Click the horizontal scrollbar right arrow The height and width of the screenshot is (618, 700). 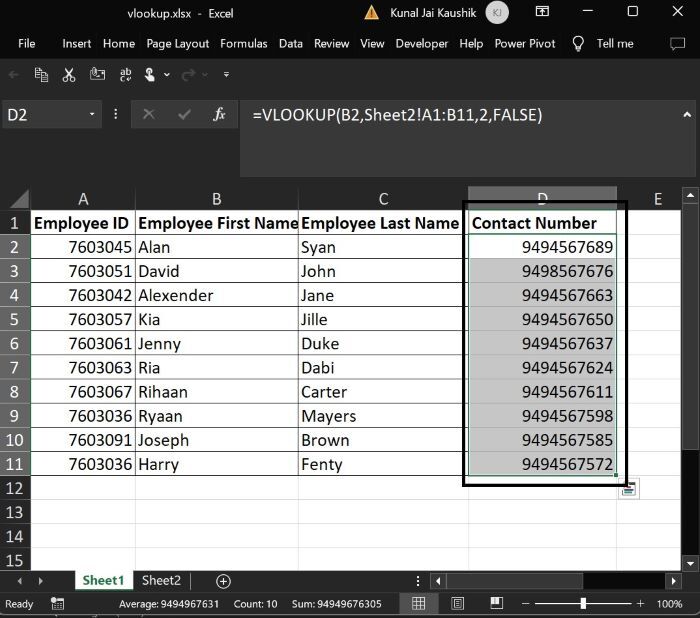(x=673, y=581)
